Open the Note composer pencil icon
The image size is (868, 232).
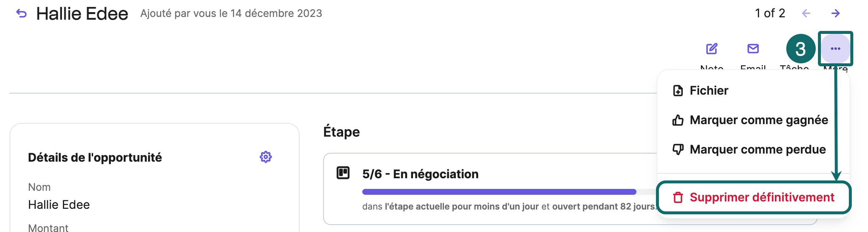click(712, 48)
